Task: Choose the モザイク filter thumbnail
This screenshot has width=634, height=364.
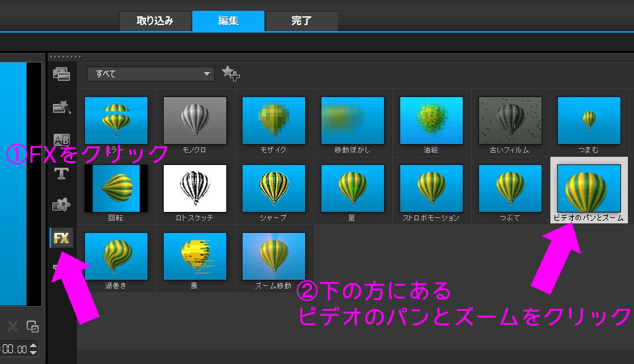Action: 274,121
